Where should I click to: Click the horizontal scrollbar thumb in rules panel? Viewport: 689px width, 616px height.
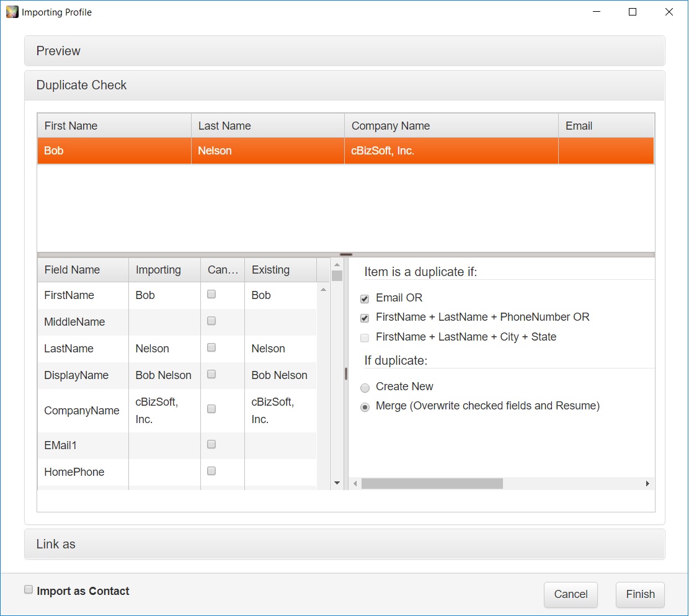pos(432,484)
